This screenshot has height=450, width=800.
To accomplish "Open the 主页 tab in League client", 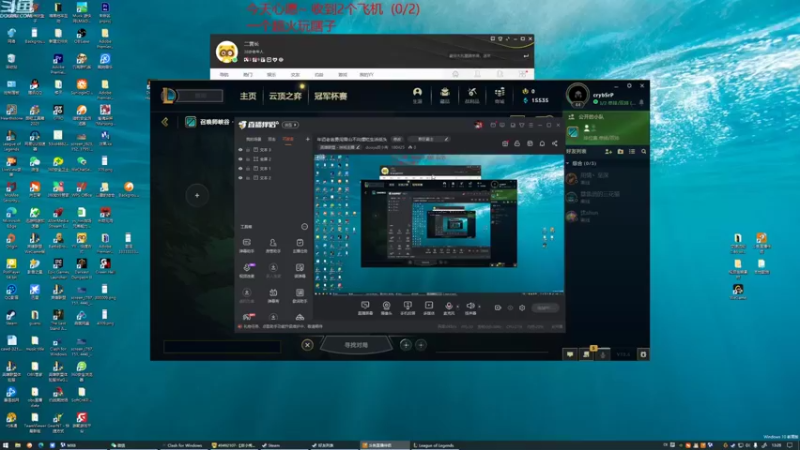I will coord(248,96).
